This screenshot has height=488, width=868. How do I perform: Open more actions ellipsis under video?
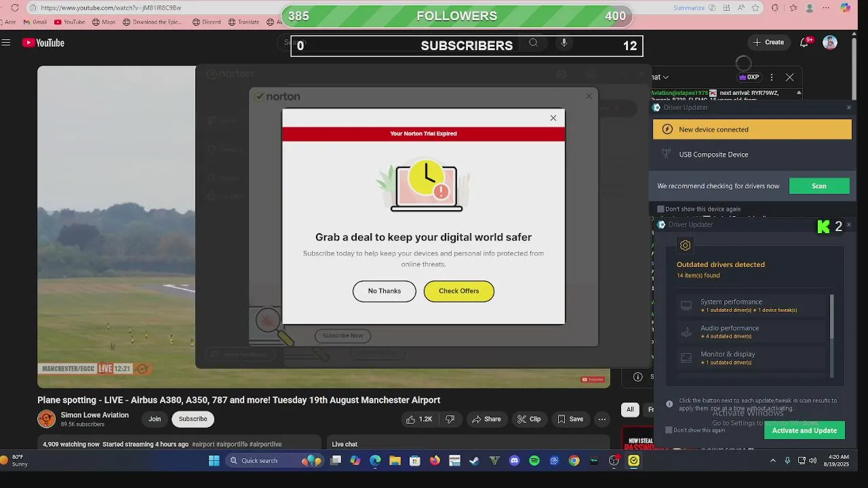point(601,420)
